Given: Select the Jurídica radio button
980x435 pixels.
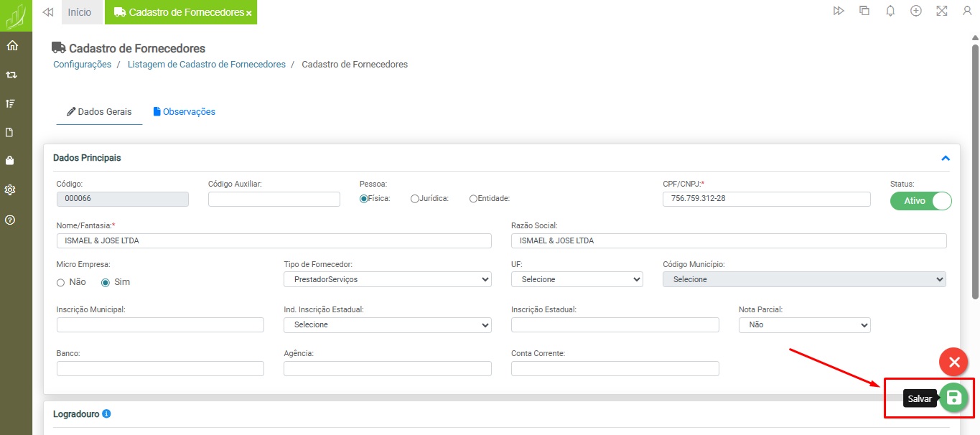Looking at the screenshot, I should tap(415, 199).
